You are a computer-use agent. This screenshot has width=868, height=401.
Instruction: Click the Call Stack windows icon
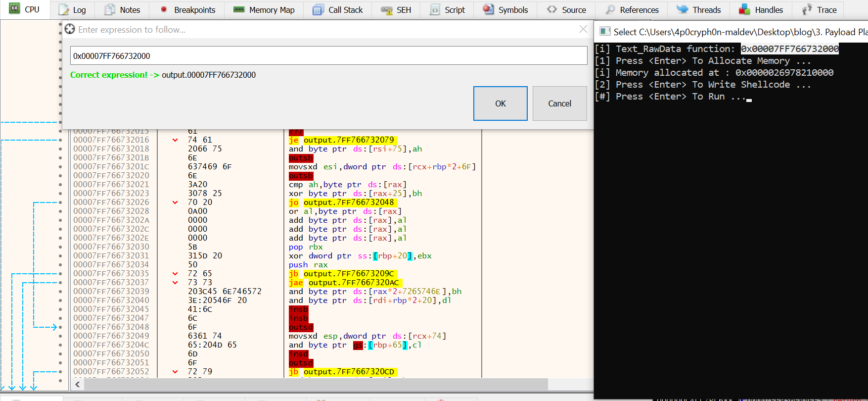click(x=318, y=9)
